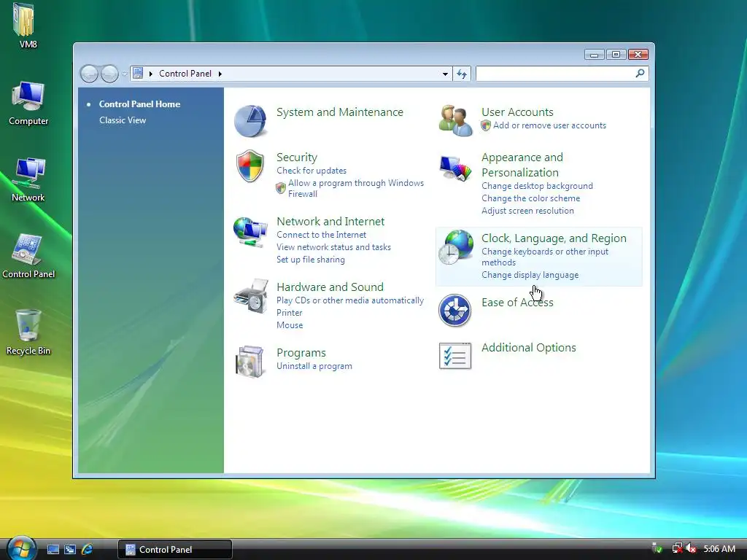The height and width of the screenshot is (560, 747).
Task: Click the search magnifier icon
Action: pyautogui.click(x=640, y=73)
